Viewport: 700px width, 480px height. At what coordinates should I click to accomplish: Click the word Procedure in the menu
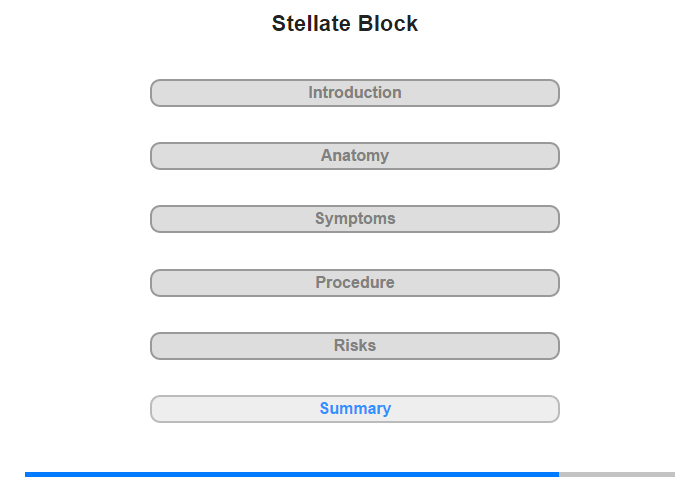(x=355, y=282)
